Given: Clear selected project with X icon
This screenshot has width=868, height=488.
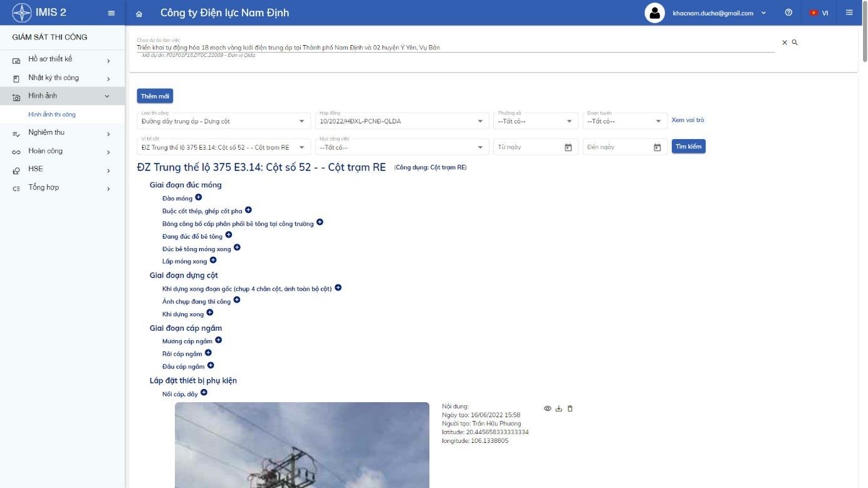Looking at the screenshot, I should (784, 43).
